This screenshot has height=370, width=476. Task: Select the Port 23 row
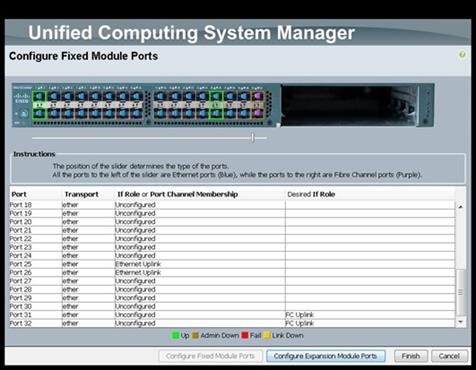tap(232, 247)
